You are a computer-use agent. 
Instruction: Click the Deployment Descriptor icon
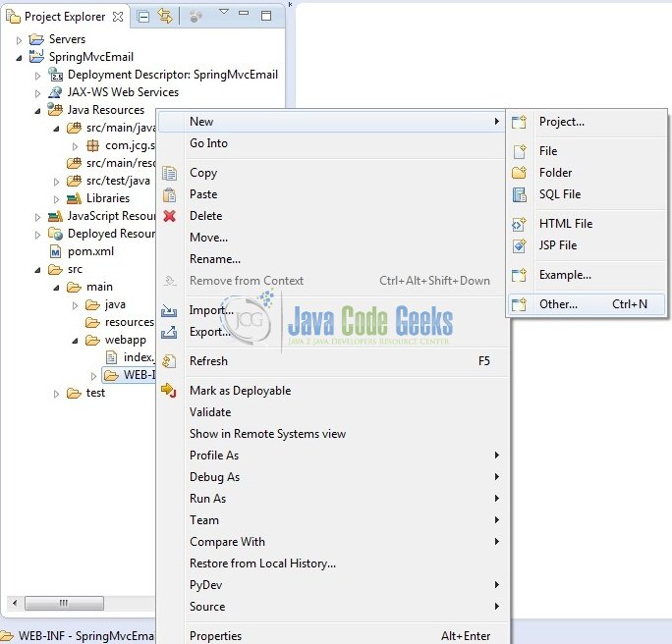click(55, 74)
